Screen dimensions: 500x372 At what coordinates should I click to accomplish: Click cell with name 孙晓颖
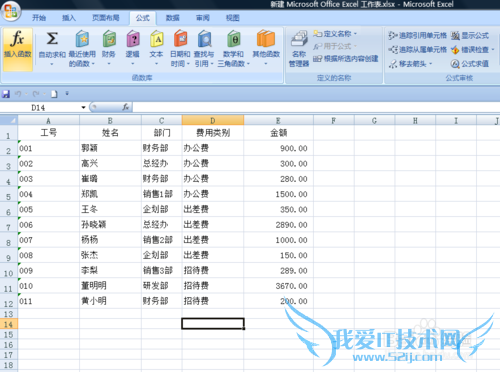110,225
